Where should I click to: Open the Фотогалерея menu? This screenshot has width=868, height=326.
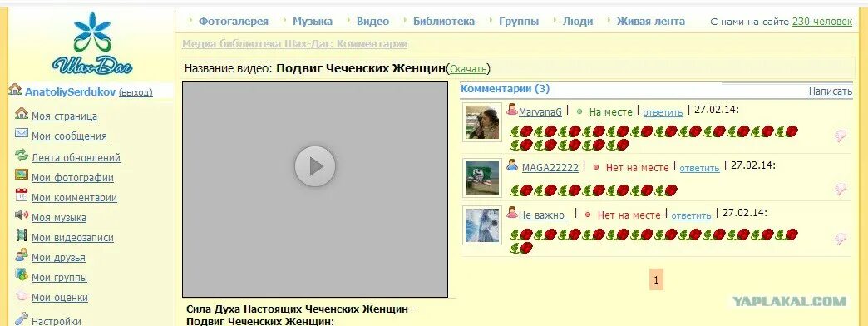pyautogui.click(x=234, y=22)
